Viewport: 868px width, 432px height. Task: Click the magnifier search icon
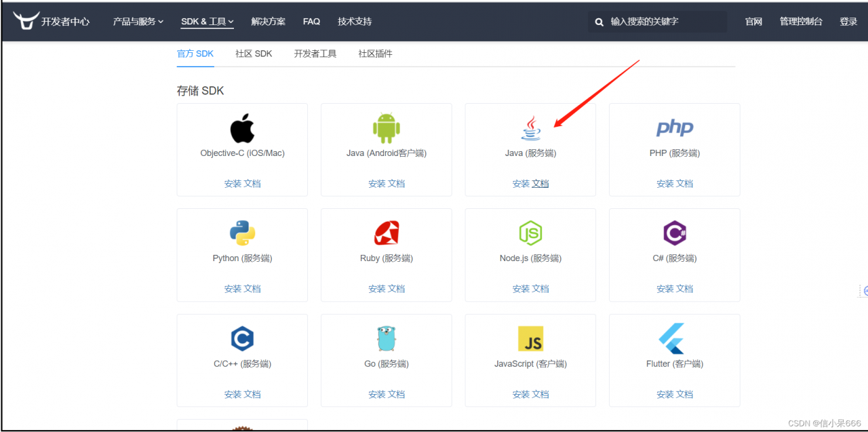[x=599, y=22]
